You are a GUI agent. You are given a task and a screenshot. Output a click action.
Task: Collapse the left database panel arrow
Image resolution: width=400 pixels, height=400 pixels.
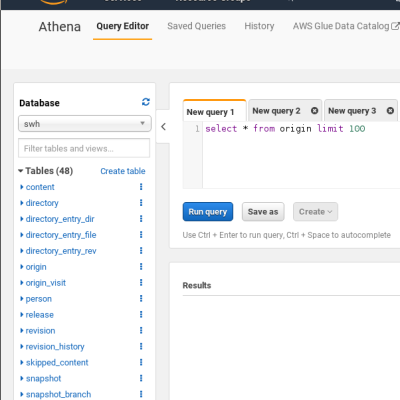coord(163,127)
